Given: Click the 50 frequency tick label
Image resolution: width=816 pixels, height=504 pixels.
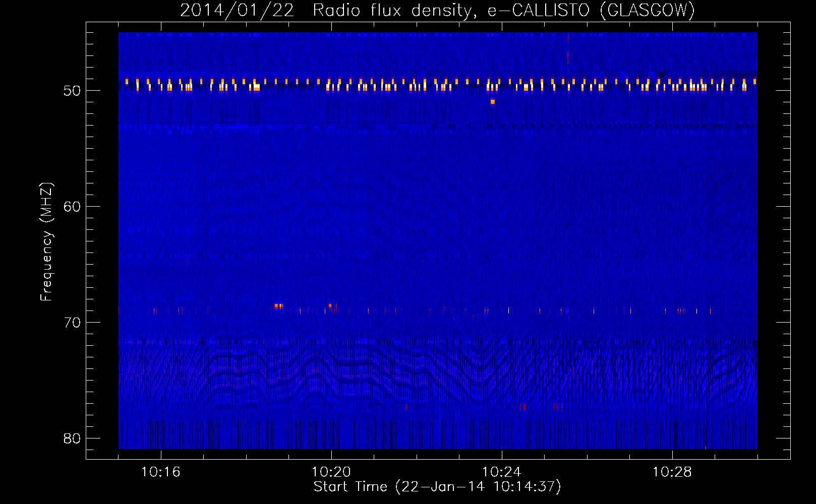Looking at the screenshot, I should click(x=73, y=91).
